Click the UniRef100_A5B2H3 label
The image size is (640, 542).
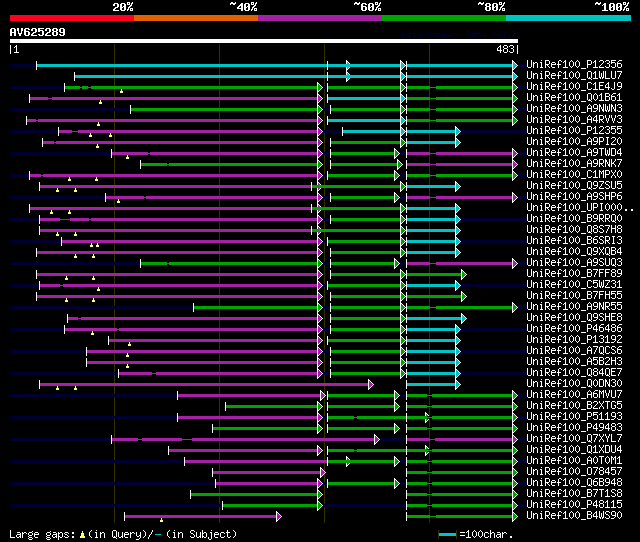tap(574, 362)
